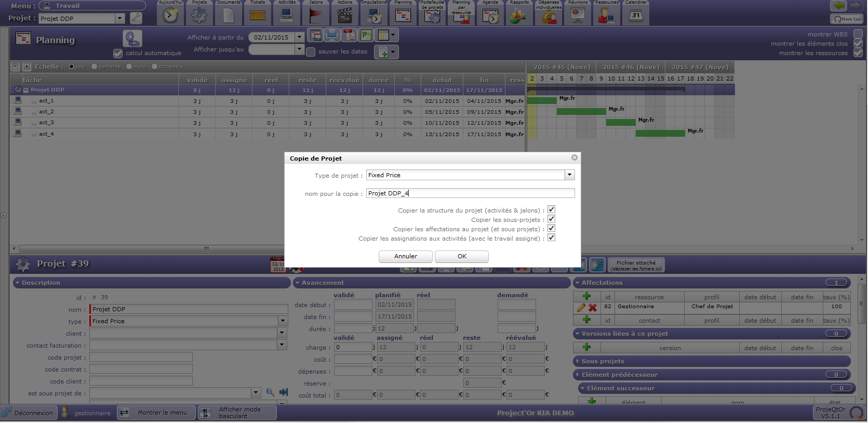Open the Calendrier icon
Screen dimensions: 868x423
point(636,16)
